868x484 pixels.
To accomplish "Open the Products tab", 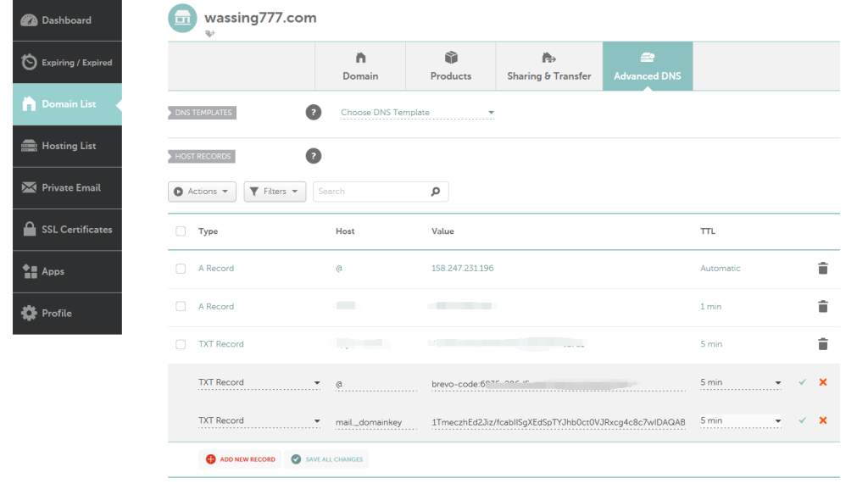I will coord(451,66).
